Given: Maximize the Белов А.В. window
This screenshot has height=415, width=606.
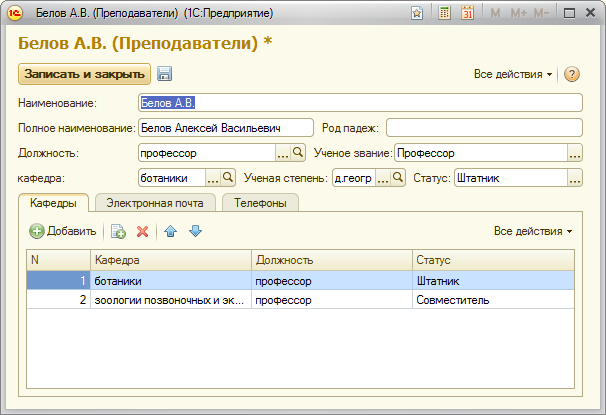Looking at the screenshot, I should pos(569,13).
